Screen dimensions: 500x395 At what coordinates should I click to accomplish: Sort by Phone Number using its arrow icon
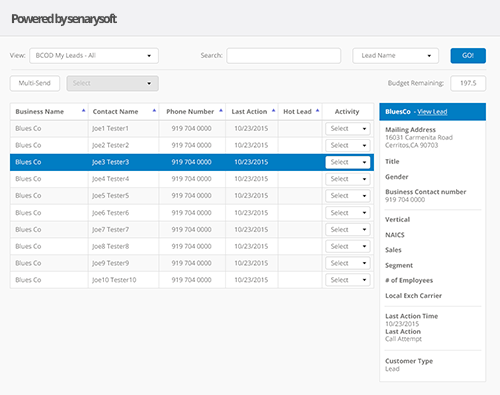pos(221,110)
